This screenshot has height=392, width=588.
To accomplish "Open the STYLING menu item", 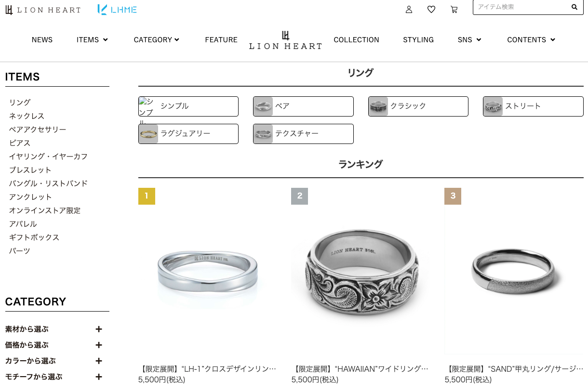I will [x=418, y=40].
